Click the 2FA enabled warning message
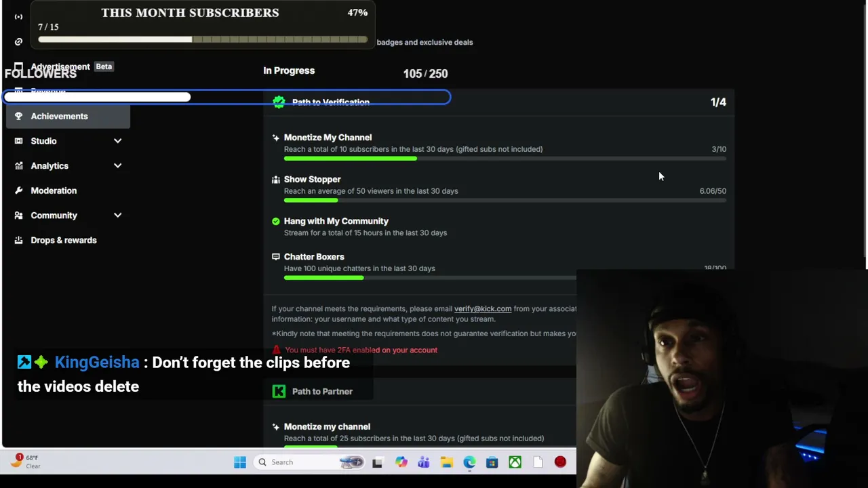The height and width of the screenshot is (488, 868). [361, 350]
